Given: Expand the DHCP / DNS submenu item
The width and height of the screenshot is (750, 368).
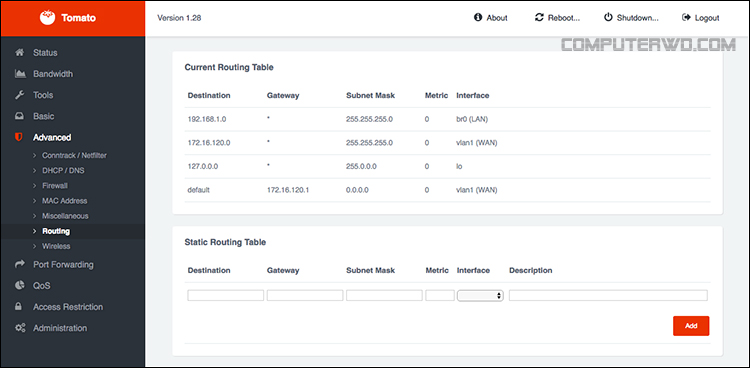Looking at the screenshot, I should click(x=63, y=170).
